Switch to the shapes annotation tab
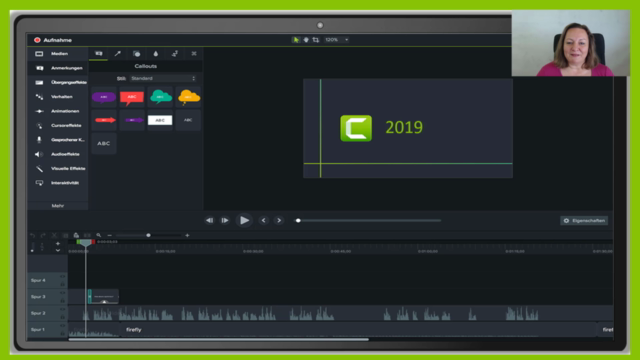This screenshot has height=360, width=640. coord(137,53)
